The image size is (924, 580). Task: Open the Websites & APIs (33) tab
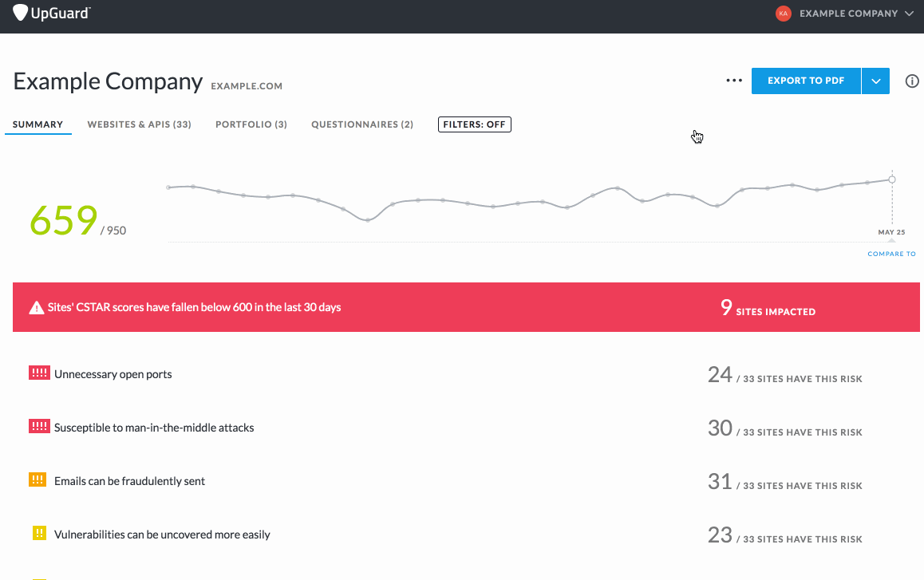(x=139, y=124)
